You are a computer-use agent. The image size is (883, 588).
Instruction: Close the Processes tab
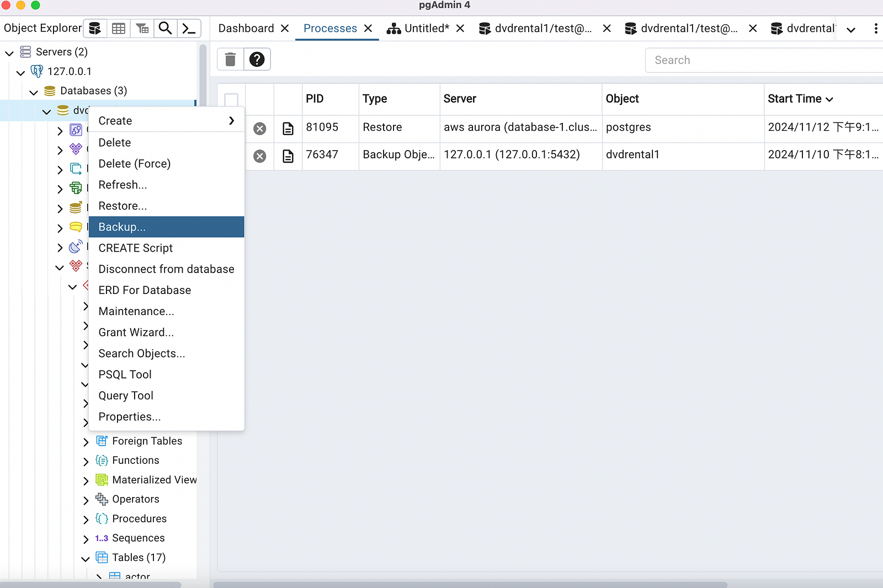[x=368, y=28]
